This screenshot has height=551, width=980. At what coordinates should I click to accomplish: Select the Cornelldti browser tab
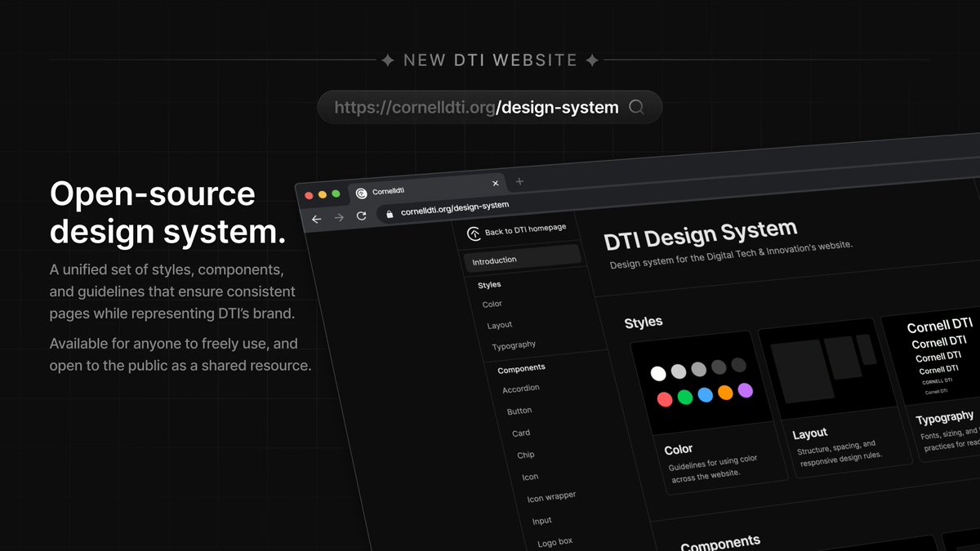pyautogui.click(x=427, y=189)
